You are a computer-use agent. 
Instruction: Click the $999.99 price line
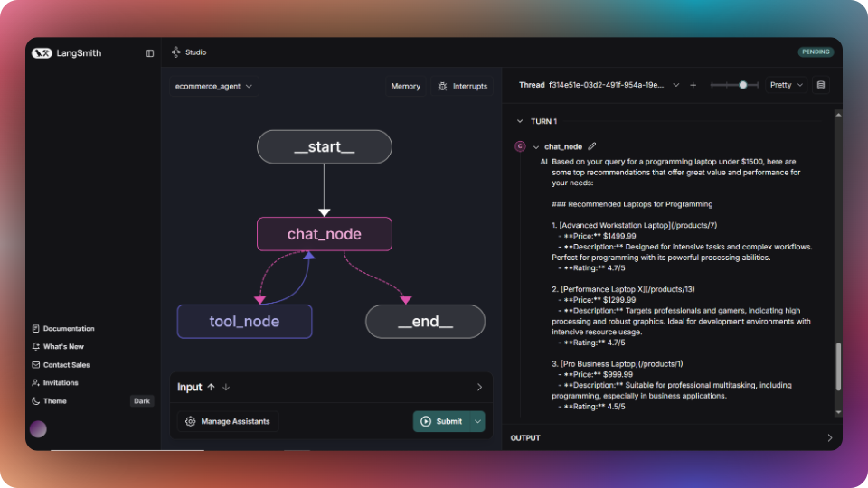[x=596, y=374]
